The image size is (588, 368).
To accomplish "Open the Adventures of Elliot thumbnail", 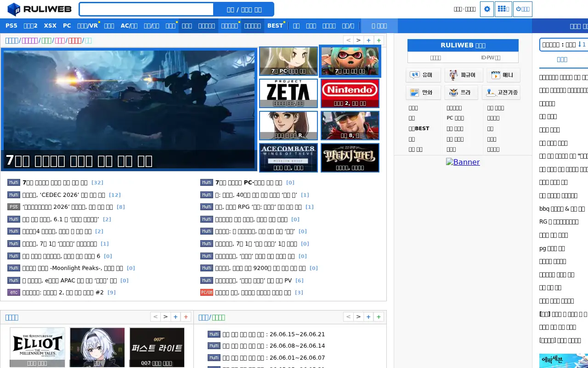I will [x=37, y=348].
